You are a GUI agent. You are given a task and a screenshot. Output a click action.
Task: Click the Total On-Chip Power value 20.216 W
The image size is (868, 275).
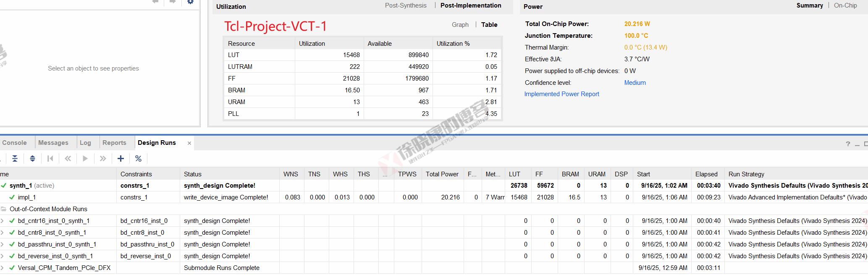637,24
